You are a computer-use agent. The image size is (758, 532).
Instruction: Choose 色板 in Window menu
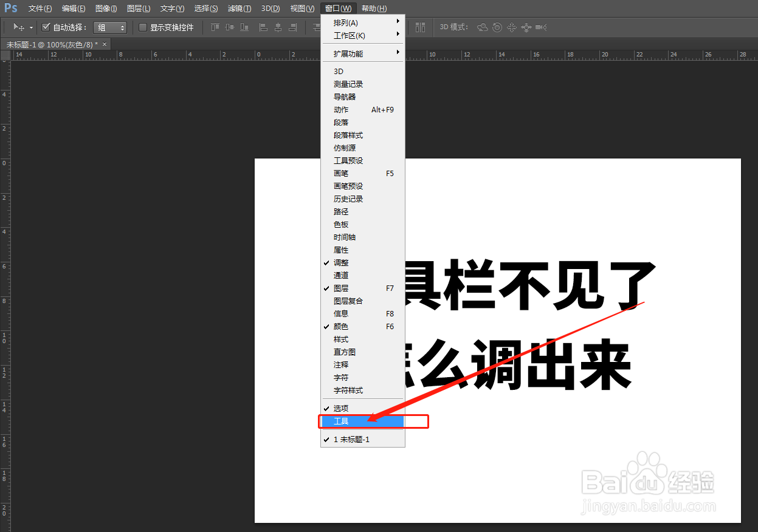tap(363, 225)
